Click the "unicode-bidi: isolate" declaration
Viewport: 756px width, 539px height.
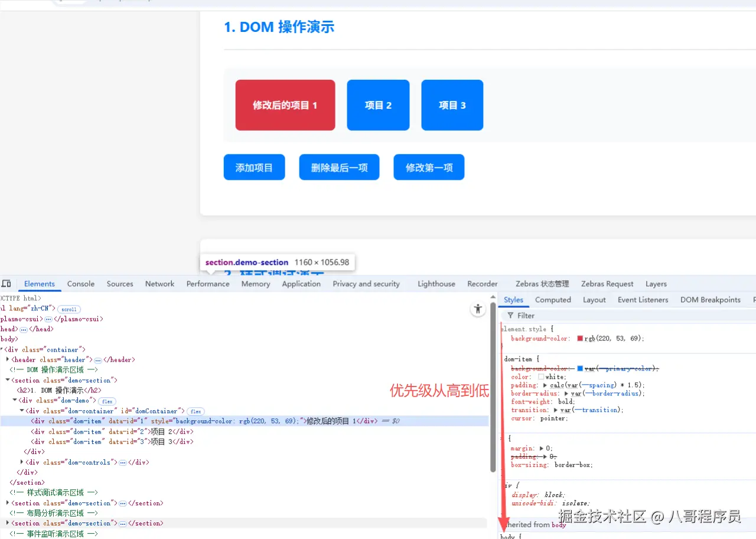pos(550,504)
